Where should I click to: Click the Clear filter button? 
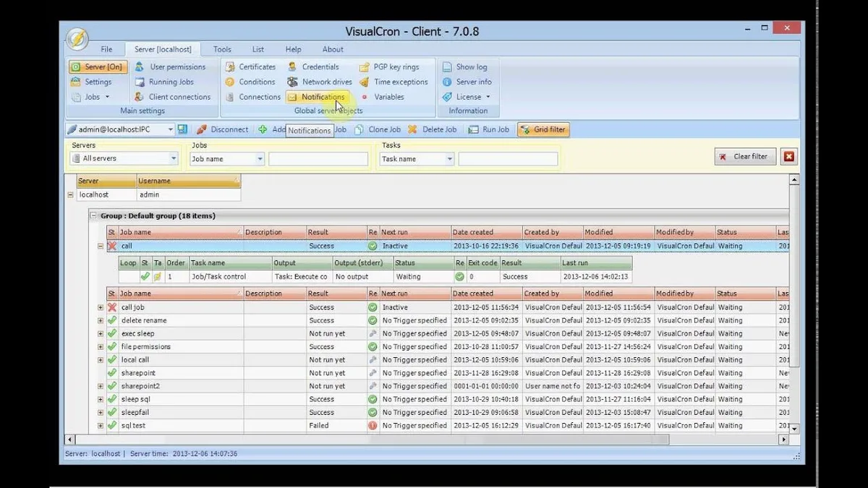(x=744, y=156)
